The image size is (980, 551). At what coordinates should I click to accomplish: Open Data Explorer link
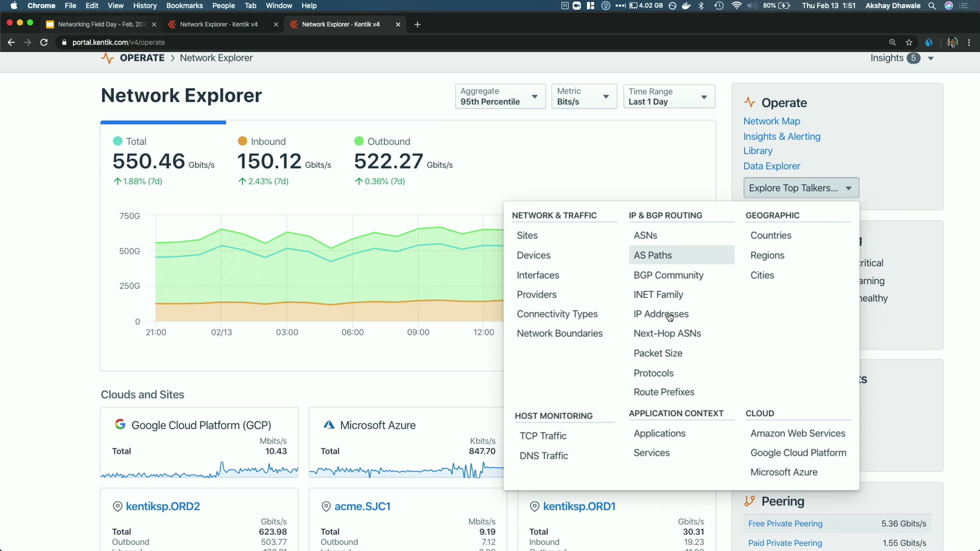coord(771,166)
